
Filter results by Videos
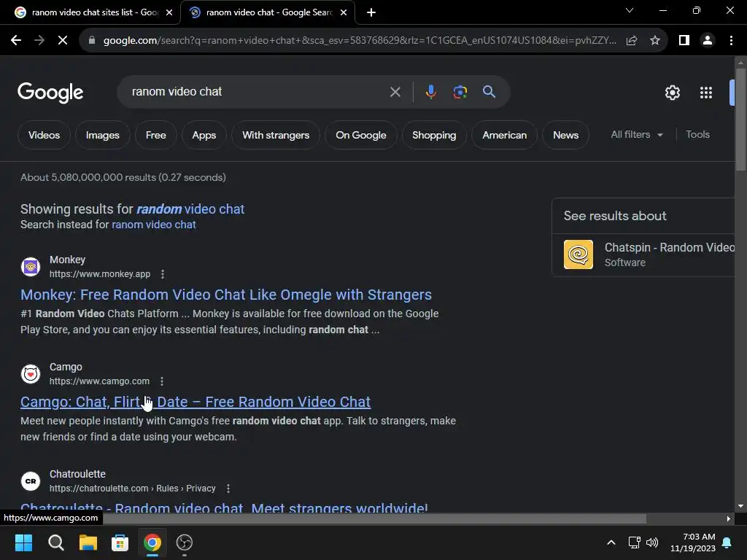[44, 135]
